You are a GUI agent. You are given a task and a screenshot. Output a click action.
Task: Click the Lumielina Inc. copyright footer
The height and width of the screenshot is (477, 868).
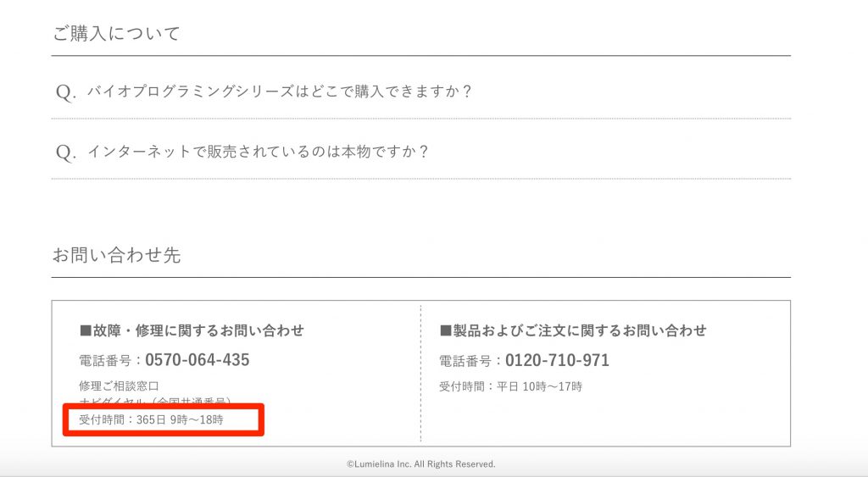pos(420,464)
